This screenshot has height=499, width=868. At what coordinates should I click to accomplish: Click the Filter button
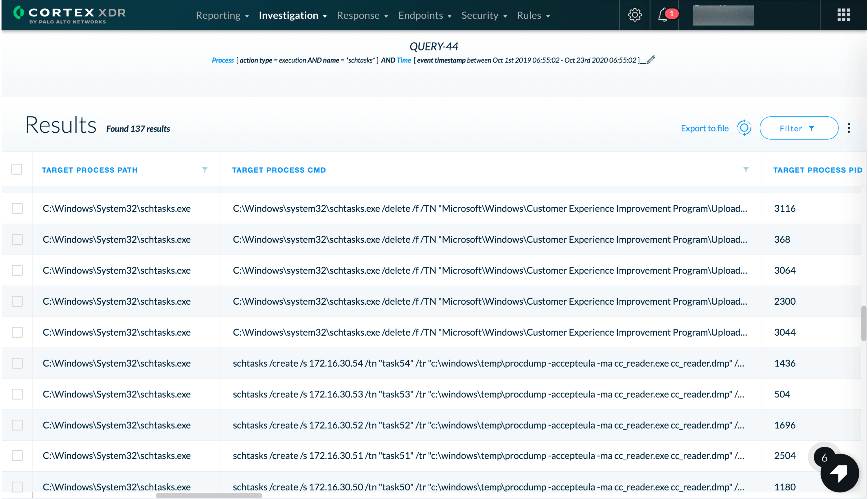pyautogui.click(x=799, y=128)
